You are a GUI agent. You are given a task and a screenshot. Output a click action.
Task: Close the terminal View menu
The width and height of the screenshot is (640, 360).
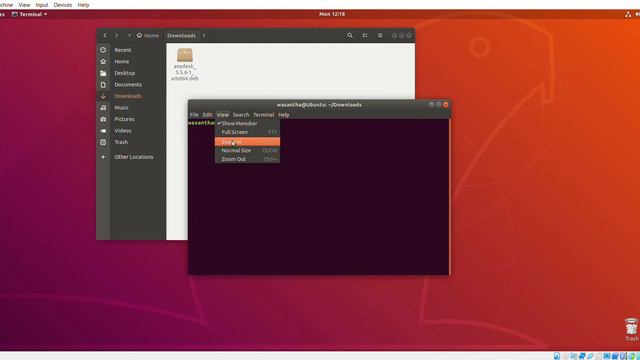pos(222,115)
